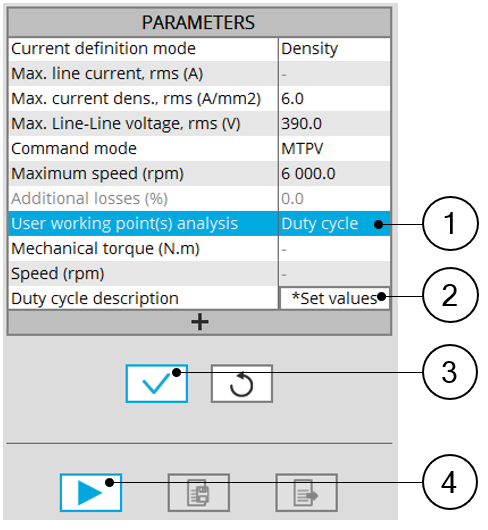Image resolution: width=488 pixels, height=530 pixels.
Task: Open the Current definition mode Density dropdown
Action: pyautogui.click(x=334, y=49)
